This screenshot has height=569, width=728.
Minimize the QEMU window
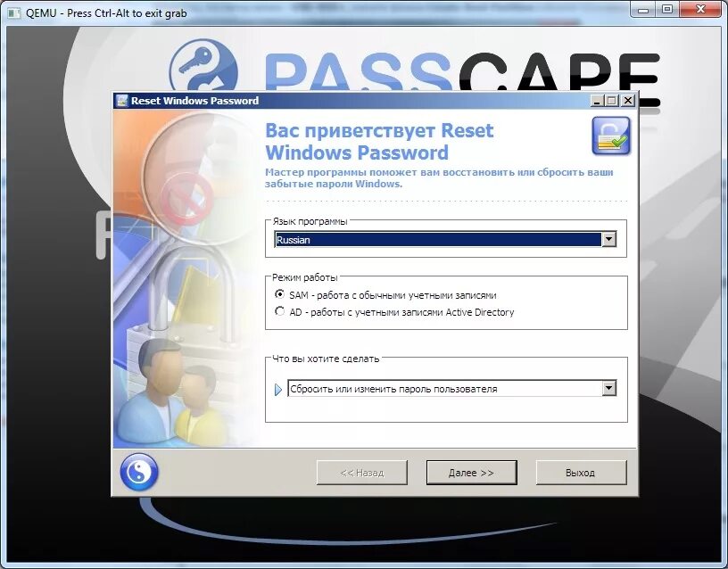coord(643,9)
